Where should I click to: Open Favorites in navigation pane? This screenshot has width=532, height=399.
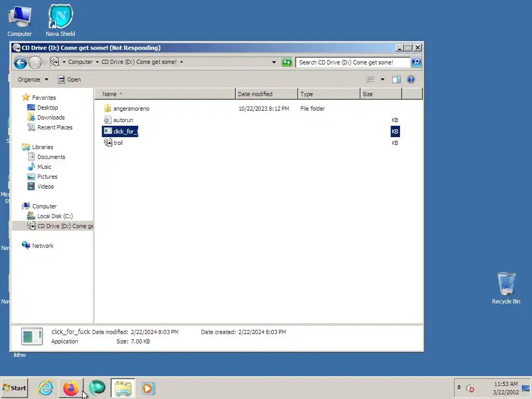click(x=39, y=97)
